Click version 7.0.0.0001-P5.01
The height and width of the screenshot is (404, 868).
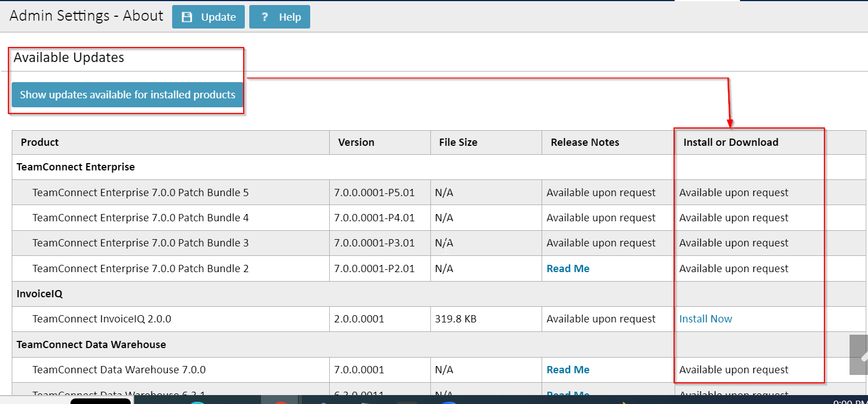pyautogui.click(x=374, y=193)
